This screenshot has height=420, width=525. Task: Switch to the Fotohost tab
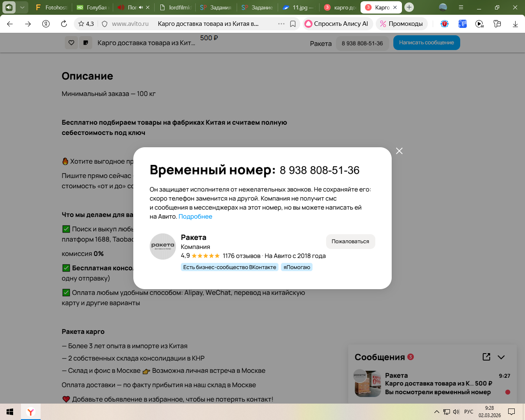click(x=51, y=7)
